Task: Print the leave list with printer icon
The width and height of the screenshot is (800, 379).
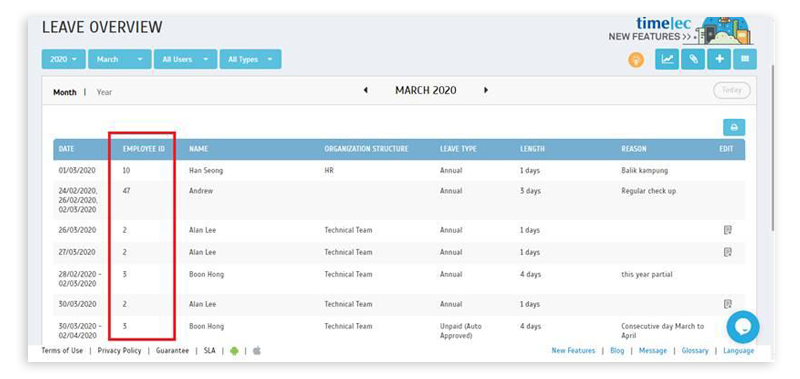Action: (734, 128)
